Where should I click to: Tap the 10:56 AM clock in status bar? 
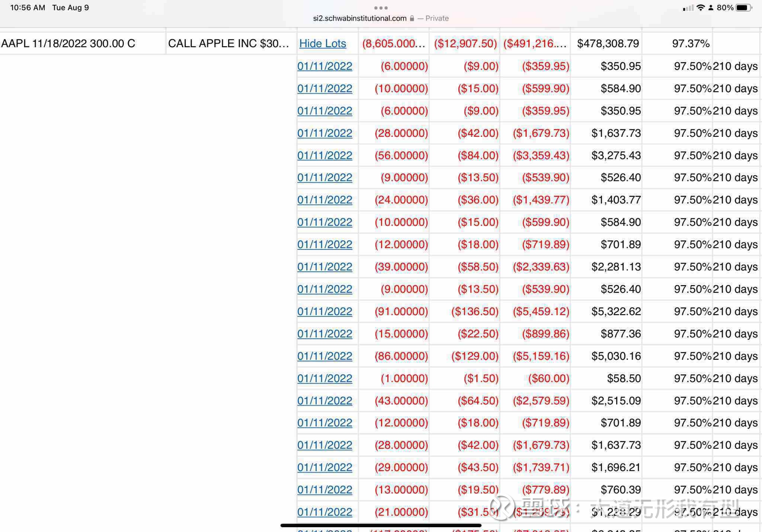28,7
